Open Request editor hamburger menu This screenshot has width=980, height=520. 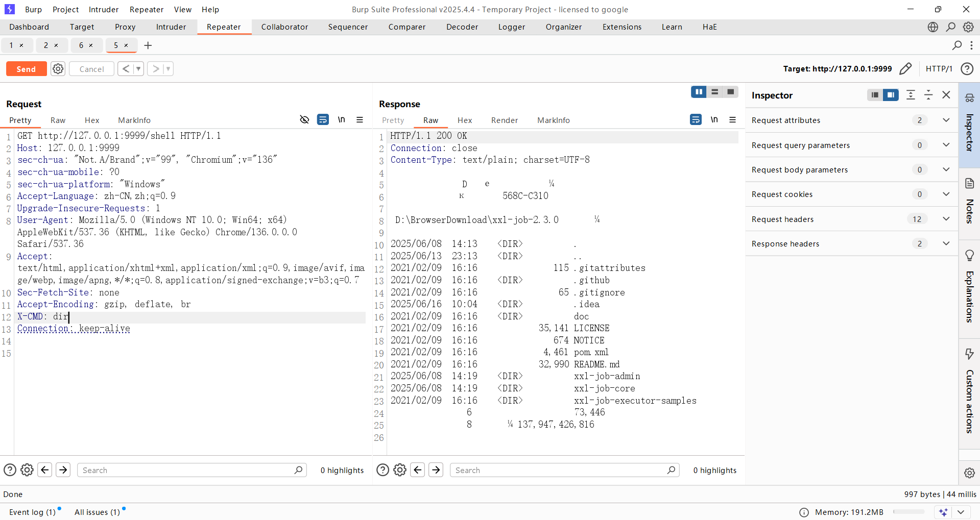(360, 119)
